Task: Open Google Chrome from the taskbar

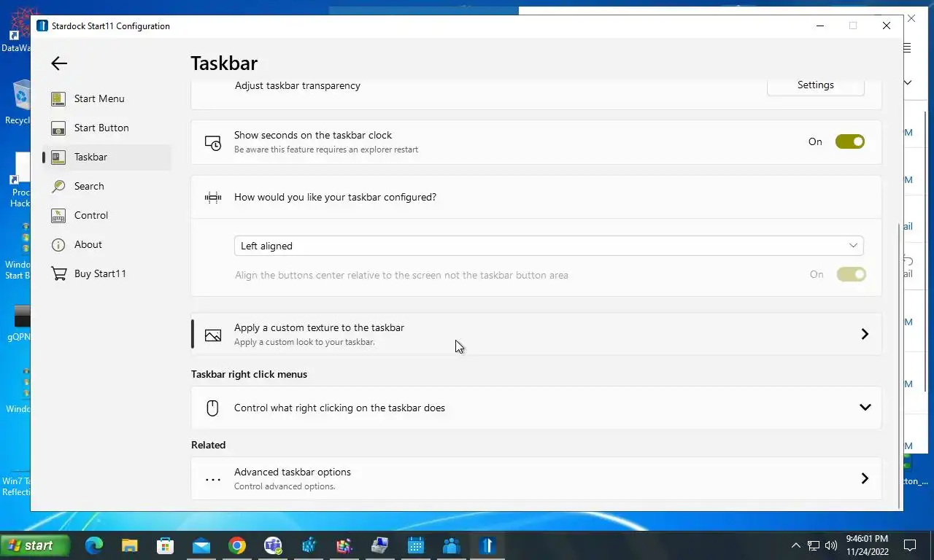Action: tap(236, 545)
